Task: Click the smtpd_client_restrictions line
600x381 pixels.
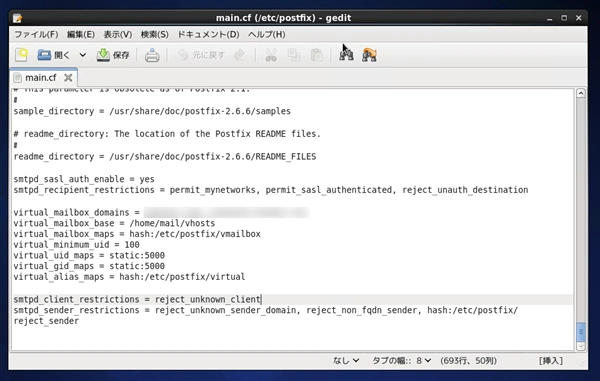Action: tap(137, 299)
